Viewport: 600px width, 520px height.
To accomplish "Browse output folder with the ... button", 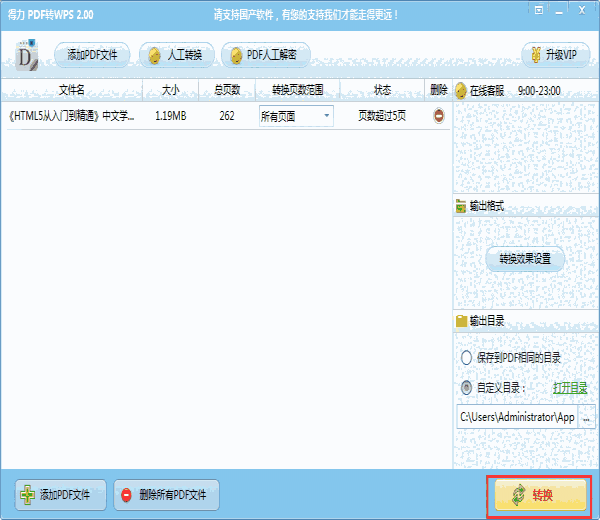I will (x=586, y=417).
